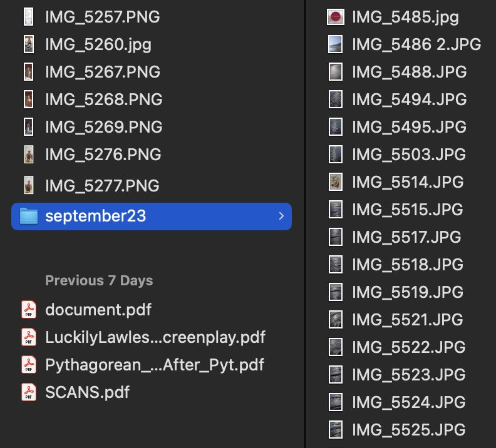Select file IMG_5277.PNG
Viewport: 496px width, 448px height.
102,186
